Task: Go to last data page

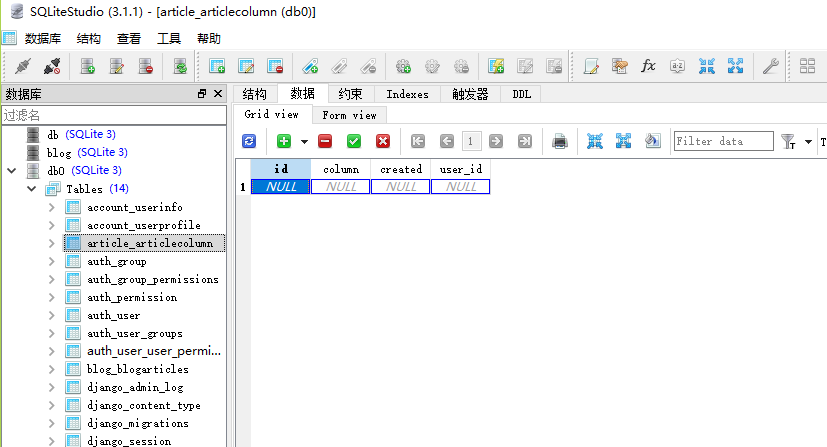Action: pos(525,141)
